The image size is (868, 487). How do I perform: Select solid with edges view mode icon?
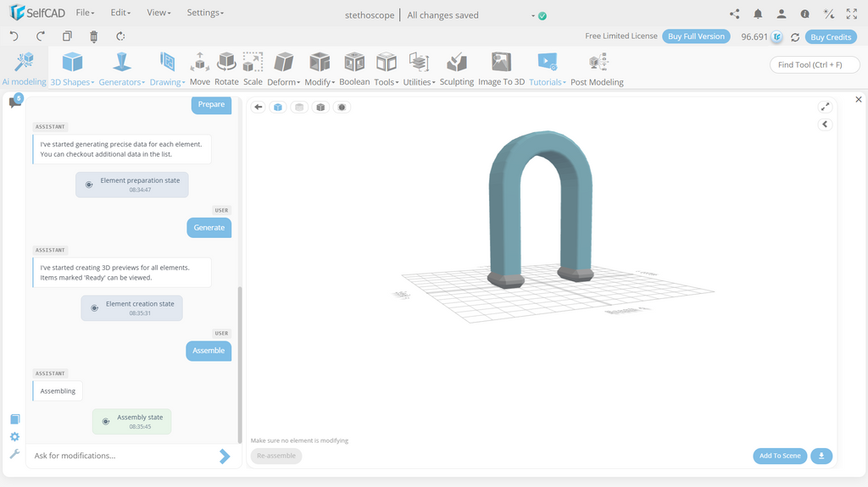click(320, 108)
